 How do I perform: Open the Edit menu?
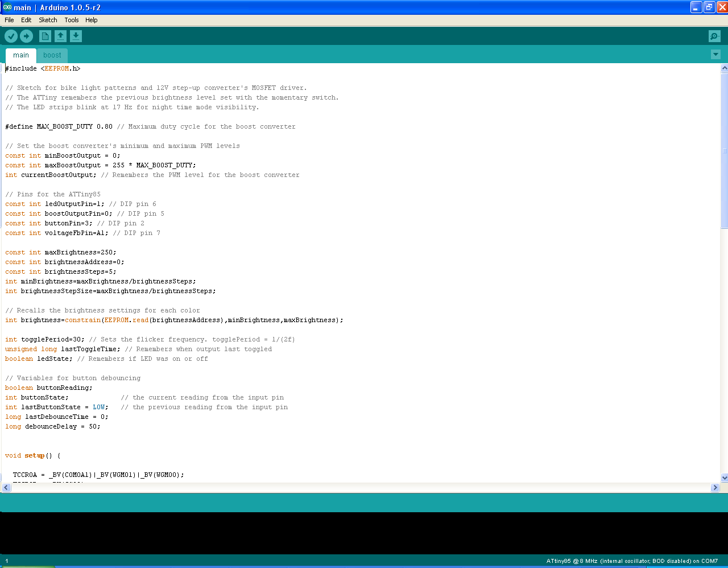tap(26, 20)
